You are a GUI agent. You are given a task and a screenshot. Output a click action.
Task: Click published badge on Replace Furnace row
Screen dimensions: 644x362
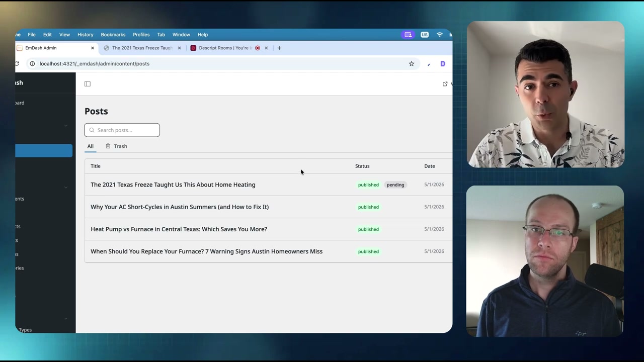click(x=368, y=251)
